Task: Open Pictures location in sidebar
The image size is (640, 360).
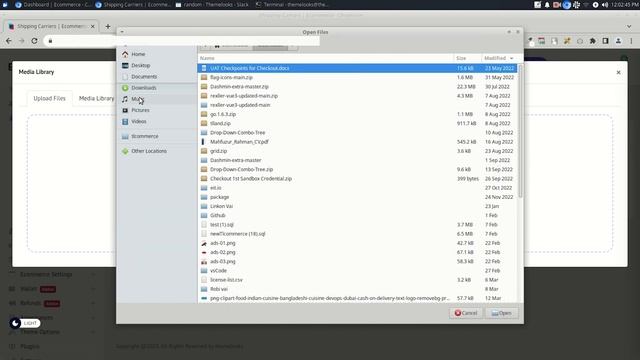Action: (x=140, y=110)
